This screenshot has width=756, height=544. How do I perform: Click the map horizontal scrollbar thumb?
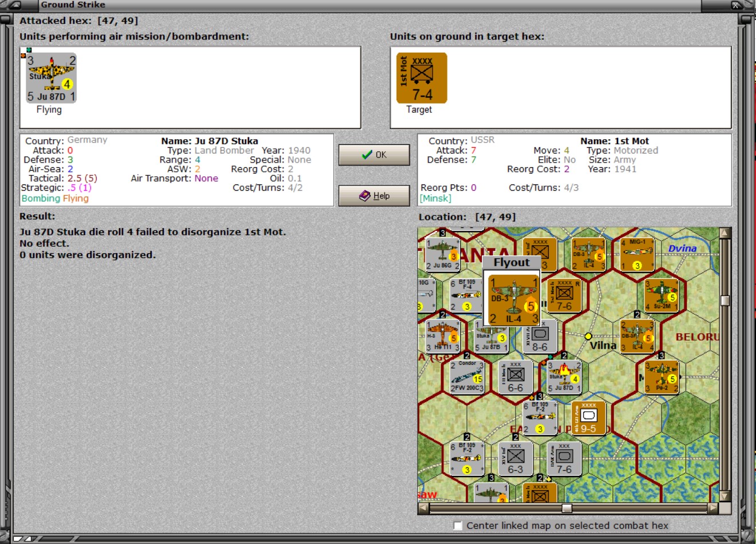click(567, 508)
